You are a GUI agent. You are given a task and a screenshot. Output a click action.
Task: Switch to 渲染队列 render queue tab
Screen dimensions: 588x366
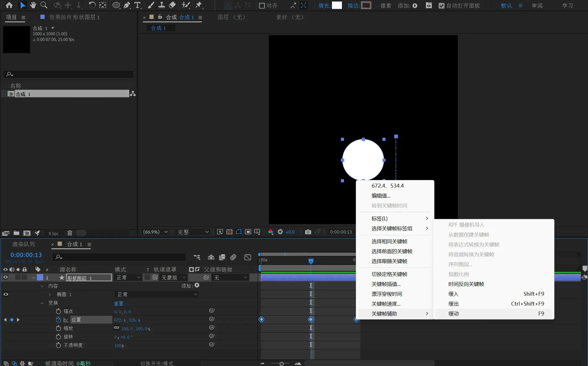[x=23, y=244]
